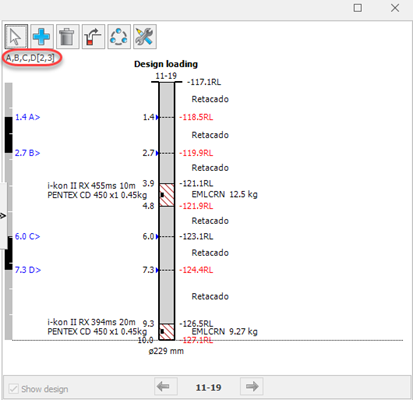413x400 pixels.
Task: Click the -123.1RL level label
Action: point(196,236)
